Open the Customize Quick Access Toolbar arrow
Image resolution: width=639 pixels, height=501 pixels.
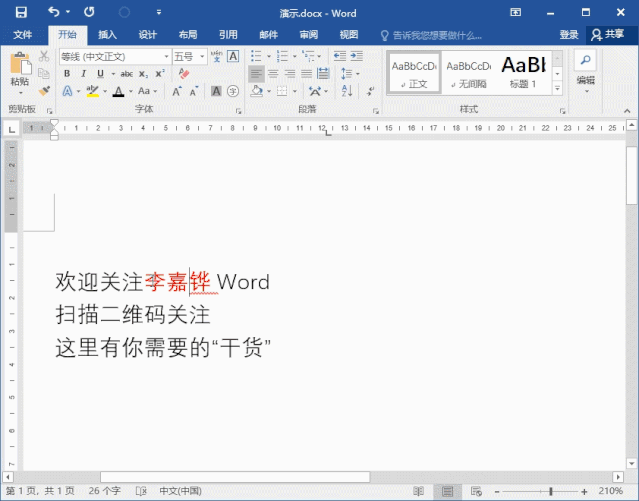coord(159,12)
